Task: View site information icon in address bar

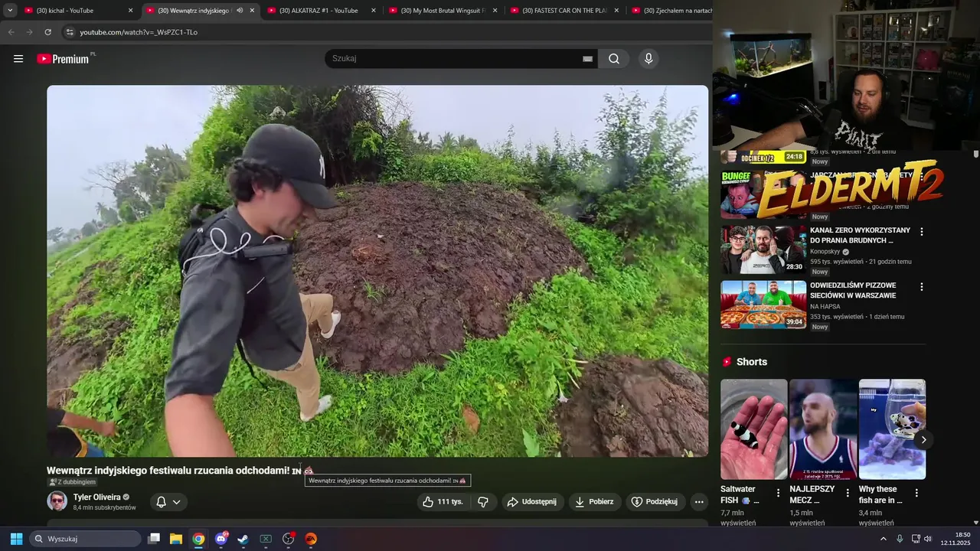Action: point(70,32)
